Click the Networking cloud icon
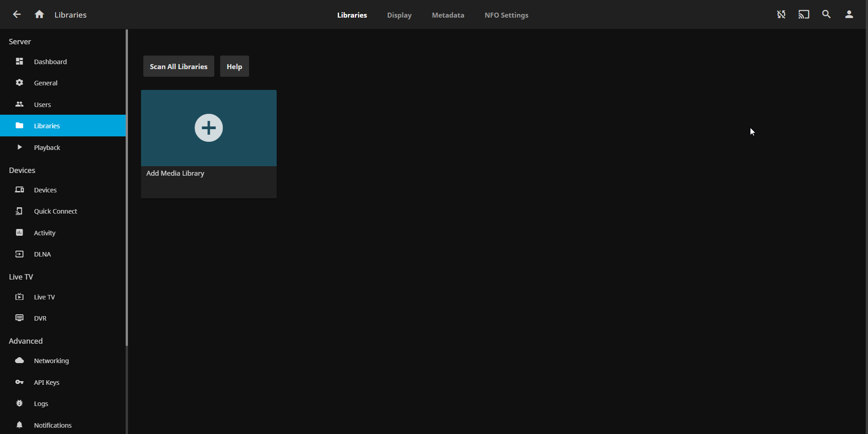This screenshot has height=434, width=868. 19,360
